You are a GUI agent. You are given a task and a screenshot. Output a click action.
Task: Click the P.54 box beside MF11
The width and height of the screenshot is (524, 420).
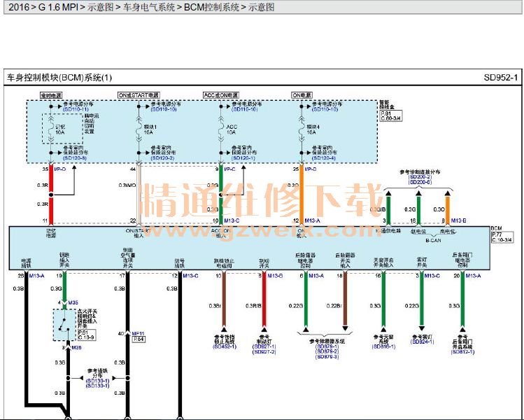(x=139, y=339)
